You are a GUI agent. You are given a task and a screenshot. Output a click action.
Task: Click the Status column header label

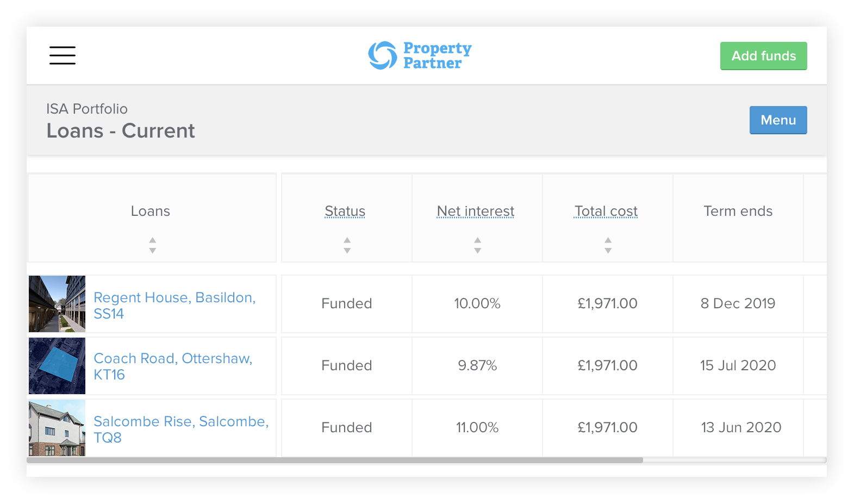coord(345,211)
